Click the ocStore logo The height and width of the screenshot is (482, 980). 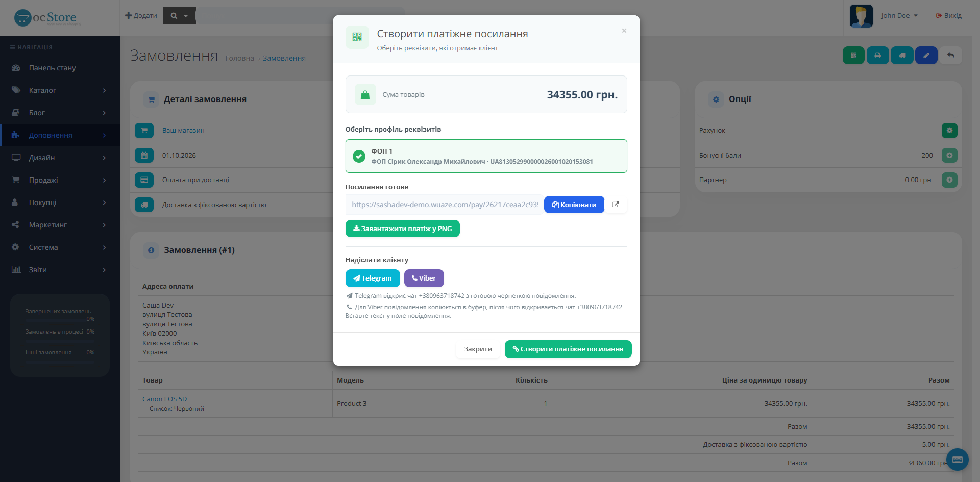[47, 18]
